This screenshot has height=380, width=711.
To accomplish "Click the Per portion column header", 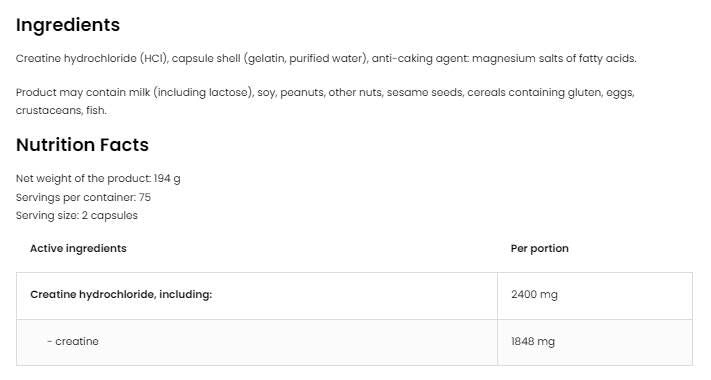I will pos(540,248).
